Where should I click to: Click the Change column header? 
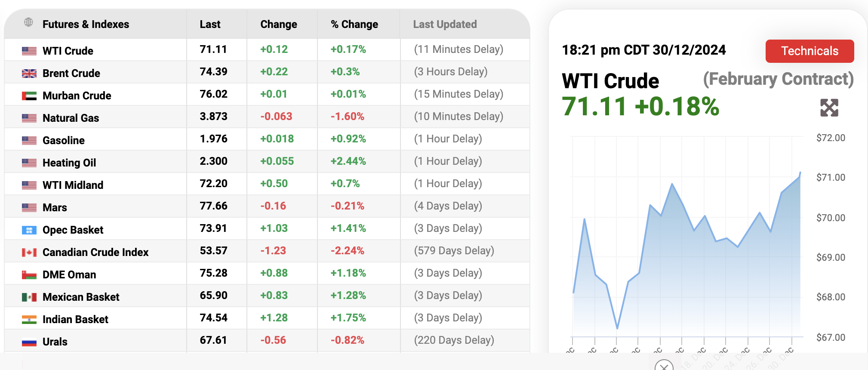point(279,25)
